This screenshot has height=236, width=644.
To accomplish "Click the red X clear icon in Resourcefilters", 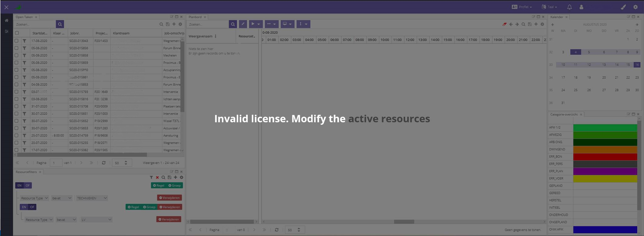I will (x=157, y=177).
